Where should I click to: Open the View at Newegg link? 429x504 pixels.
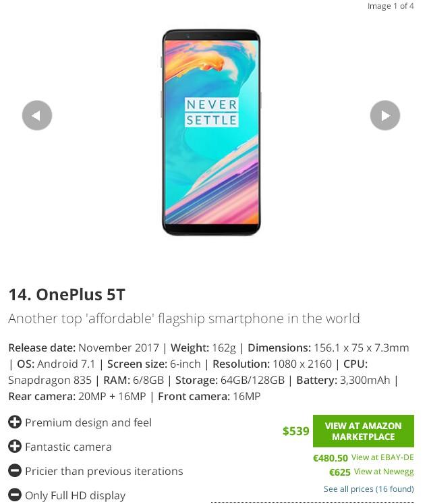click(384, 472)
